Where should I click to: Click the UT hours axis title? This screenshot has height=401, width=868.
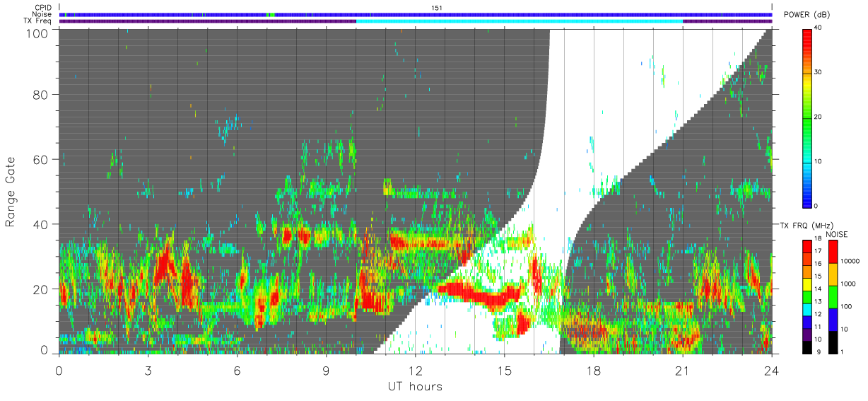415,386
